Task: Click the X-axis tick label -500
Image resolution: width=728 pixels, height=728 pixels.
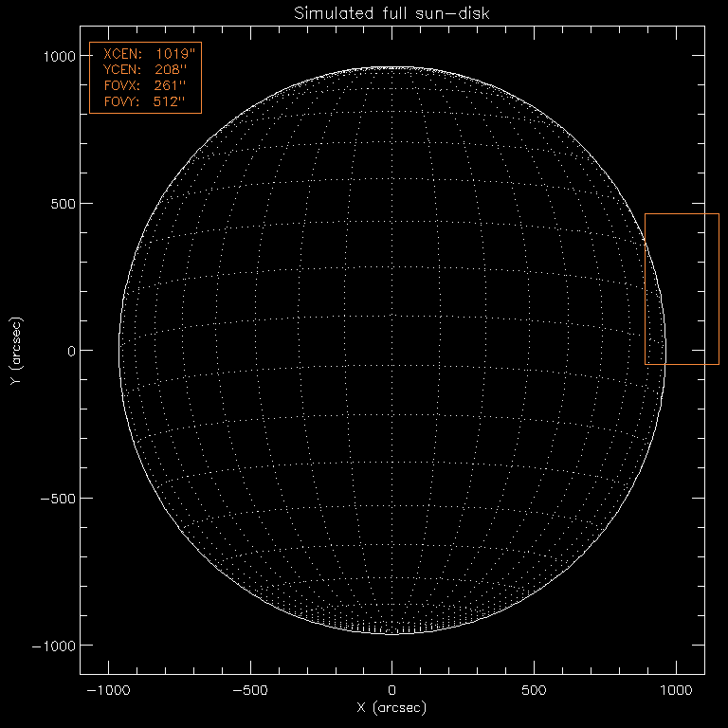Action: pos(250,690)
